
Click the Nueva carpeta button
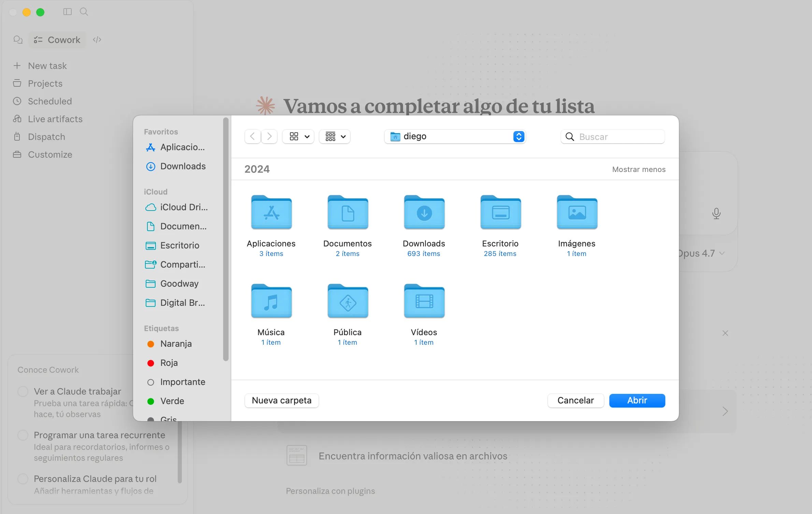(x=281, y=400)
